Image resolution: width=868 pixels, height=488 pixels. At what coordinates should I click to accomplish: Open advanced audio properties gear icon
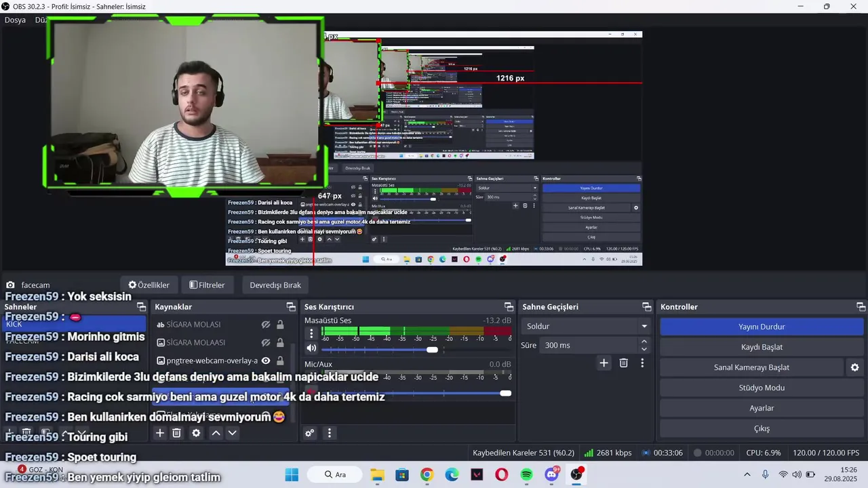point(309,433)
